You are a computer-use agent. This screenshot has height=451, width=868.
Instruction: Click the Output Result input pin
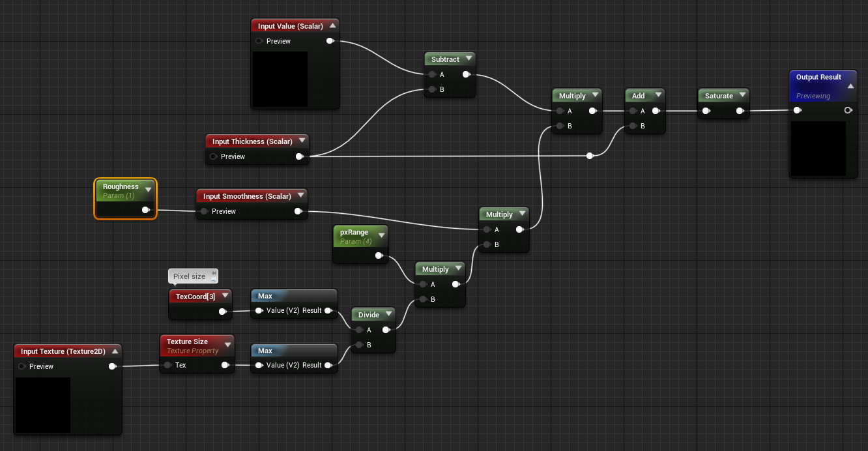pos(797,110)
